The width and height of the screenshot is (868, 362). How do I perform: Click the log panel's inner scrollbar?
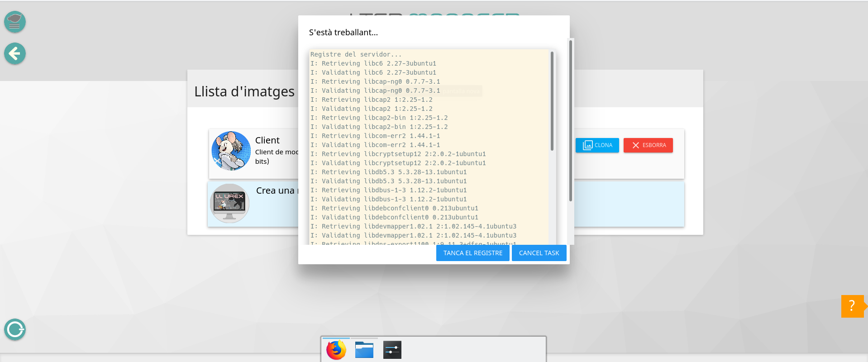click(x=552, y=102)
